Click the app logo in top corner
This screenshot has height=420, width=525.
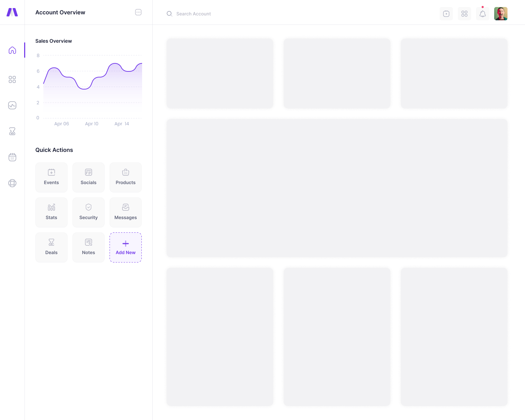(x=12, y=12)
